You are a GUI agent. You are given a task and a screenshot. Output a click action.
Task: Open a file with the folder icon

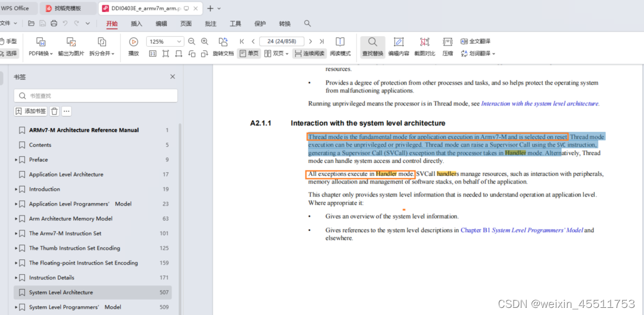tap(31, 24)
